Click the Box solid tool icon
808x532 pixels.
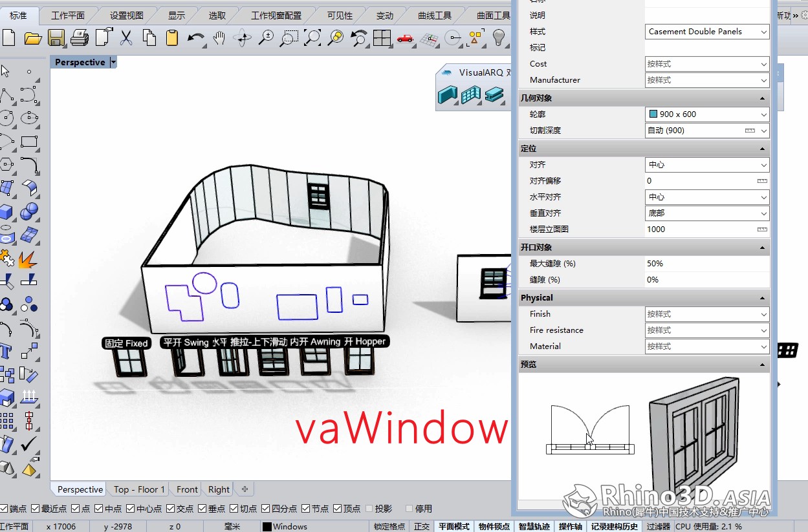pos(6,211)
